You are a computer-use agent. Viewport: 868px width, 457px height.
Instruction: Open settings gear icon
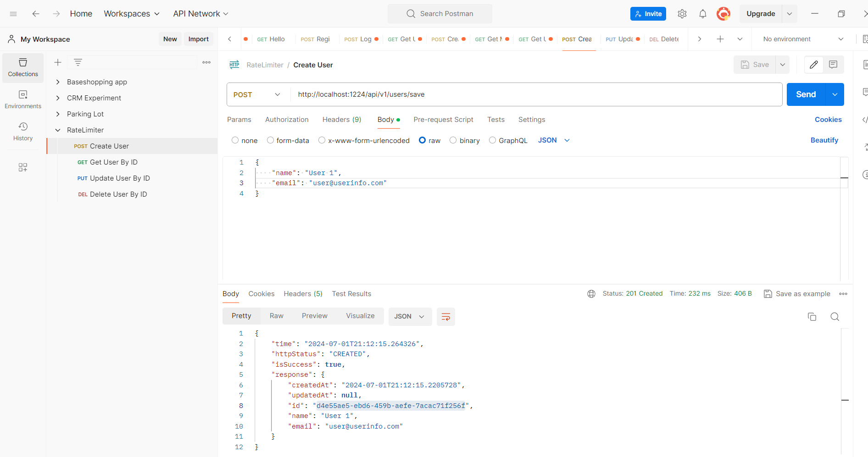(682, 14)
